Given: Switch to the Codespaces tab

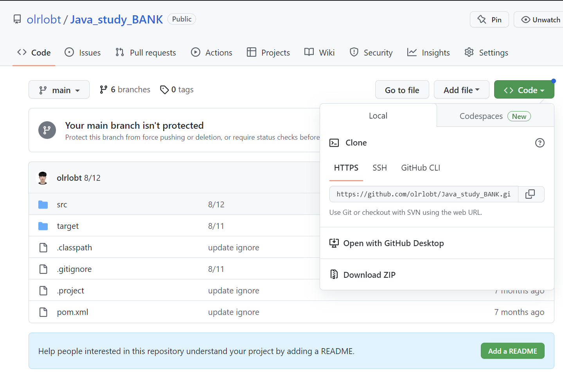Looking at the screenshot, I should pos(495,116).
